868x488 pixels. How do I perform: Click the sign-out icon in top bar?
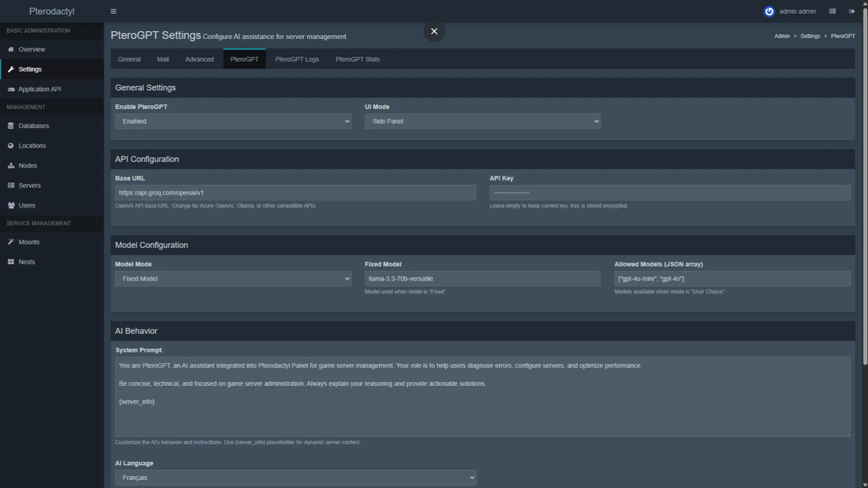pyautogui.click(x=852, y=11)
